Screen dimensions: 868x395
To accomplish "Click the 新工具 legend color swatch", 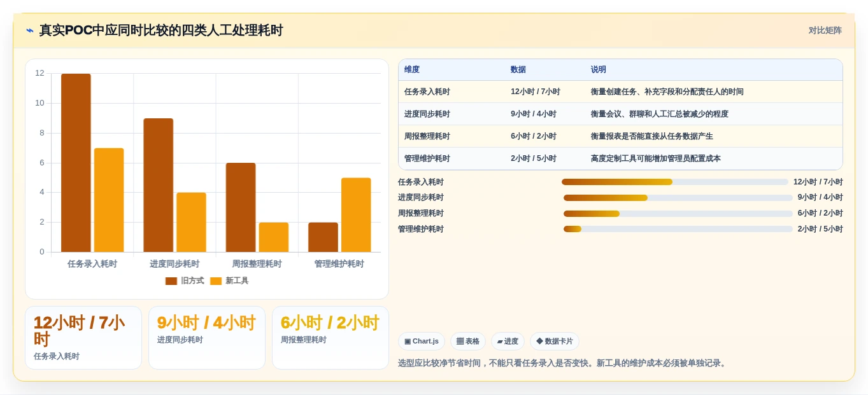I will tap(216, 281).
